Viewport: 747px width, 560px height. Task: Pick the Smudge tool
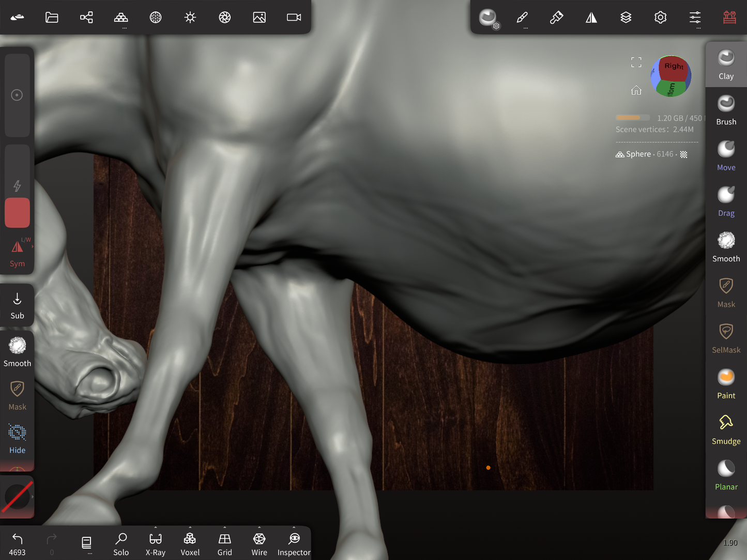tap(726, 429)
